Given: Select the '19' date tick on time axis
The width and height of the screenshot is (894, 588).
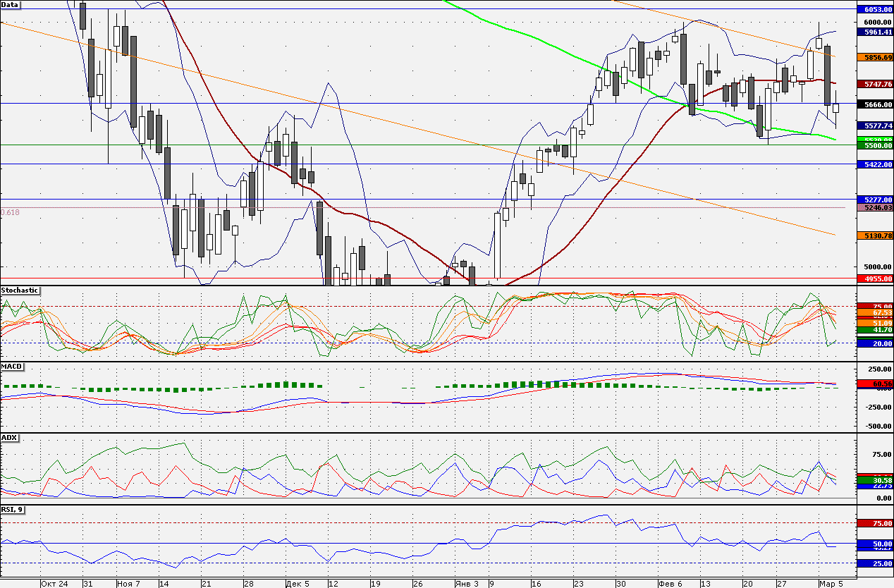Looking at the screenshot, I should point(376,584).
